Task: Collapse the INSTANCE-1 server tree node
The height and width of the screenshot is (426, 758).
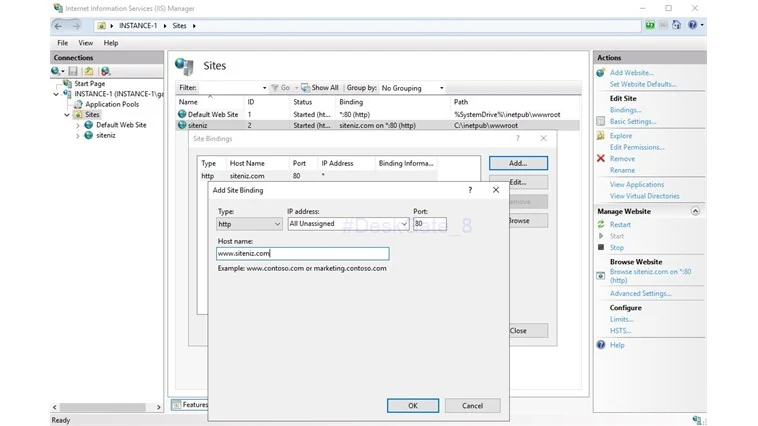Action: (x=56, y=94)
